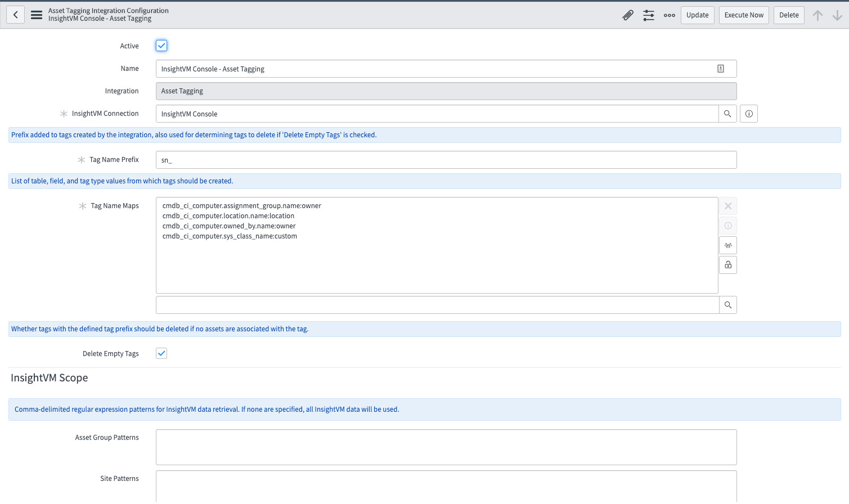This screenshot has height=504, width=849.
Task: Click the Asset Group Patterns textarea
Action: point(446,447)
